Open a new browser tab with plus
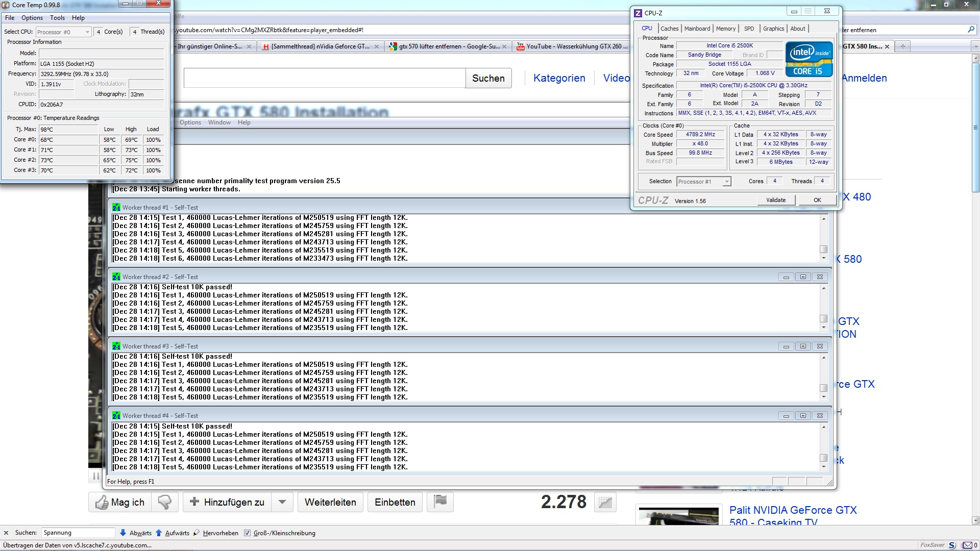Screen dimensions: 980x551 point(902,46)
